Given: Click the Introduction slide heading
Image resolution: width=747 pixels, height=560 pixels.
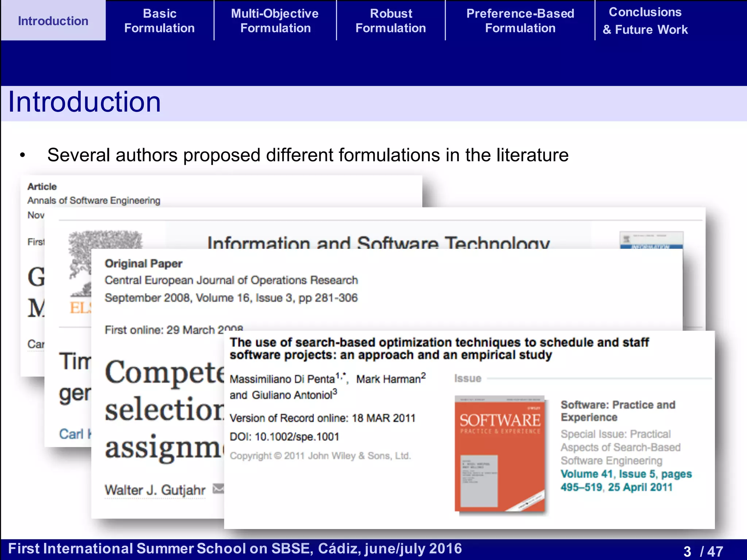Looking at the screenshot, I should [x=84, y=102].
